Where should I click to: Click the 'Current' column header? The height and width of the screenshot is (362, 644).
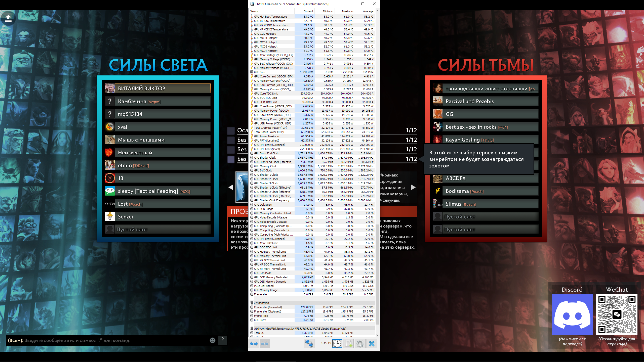(308, 11)
